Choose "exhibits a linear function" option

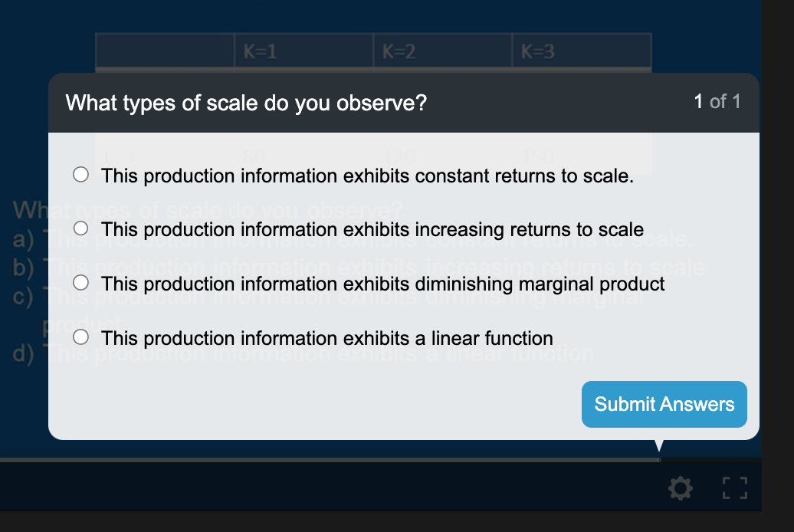coord(80,337)
